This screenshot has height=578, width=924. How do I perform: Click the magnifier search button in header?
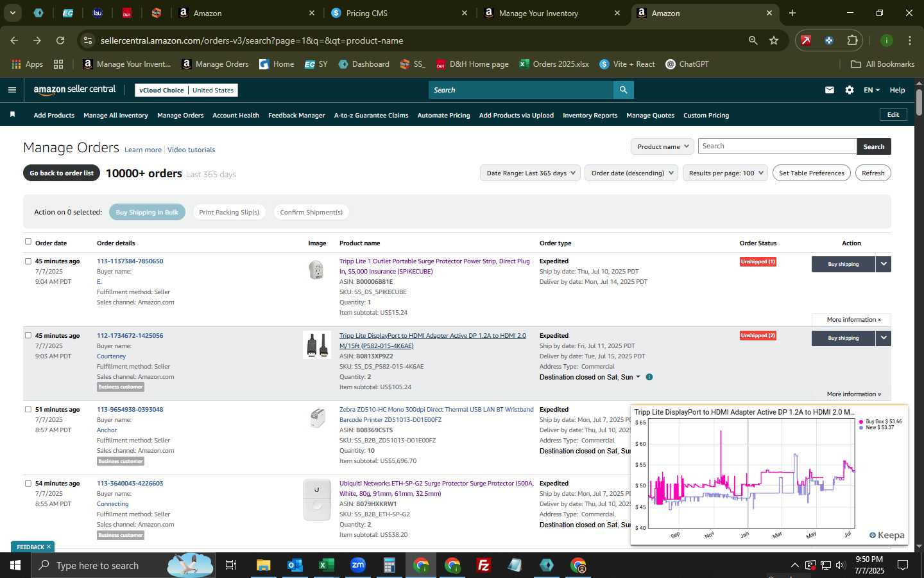pyautogui.click(x=623, y=90)
